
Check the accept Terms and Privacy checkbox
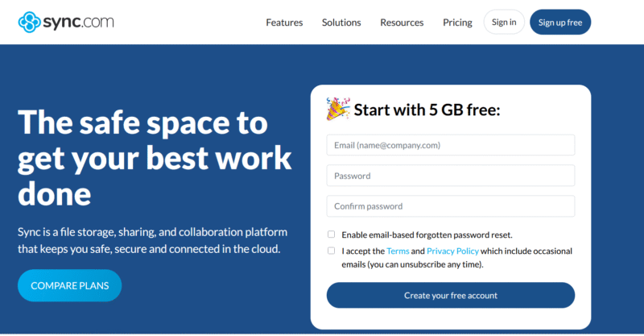(x=331, y=251)
